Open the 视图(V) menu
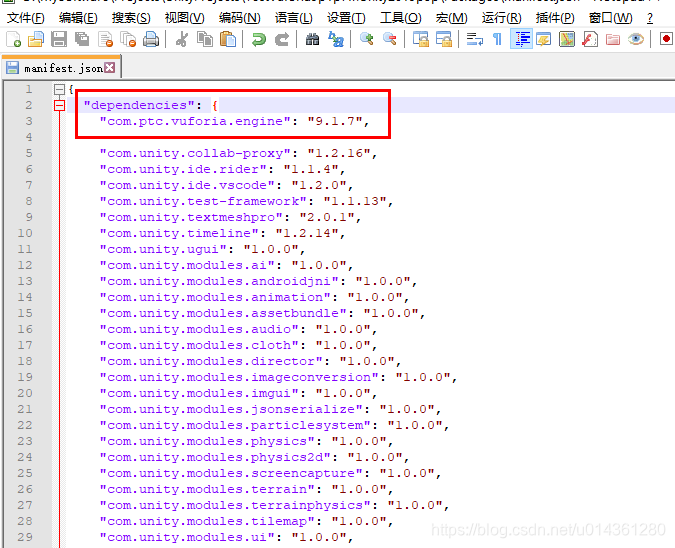 [184, 18]
